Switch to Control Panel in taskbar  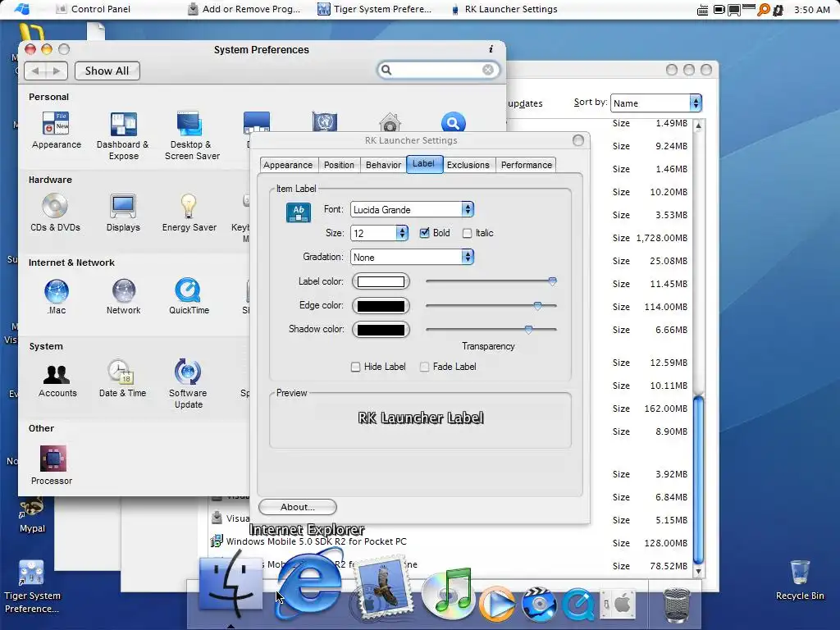click(94, 9)
